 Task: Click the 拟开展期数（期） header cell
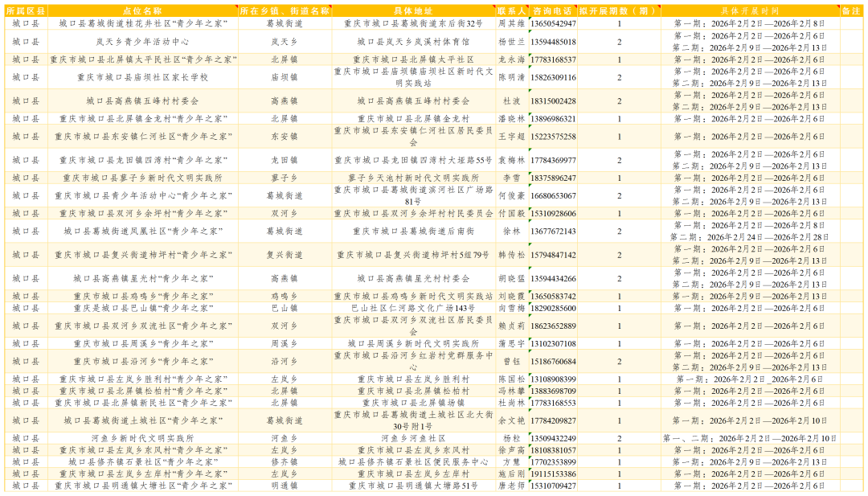(x=619, y=11)
